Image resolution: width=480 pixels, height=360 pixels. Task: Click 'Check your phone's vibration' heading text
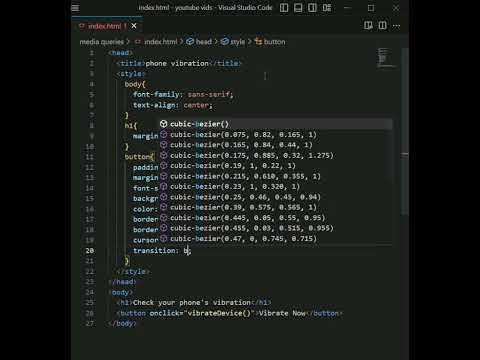(x=192, y=302)
